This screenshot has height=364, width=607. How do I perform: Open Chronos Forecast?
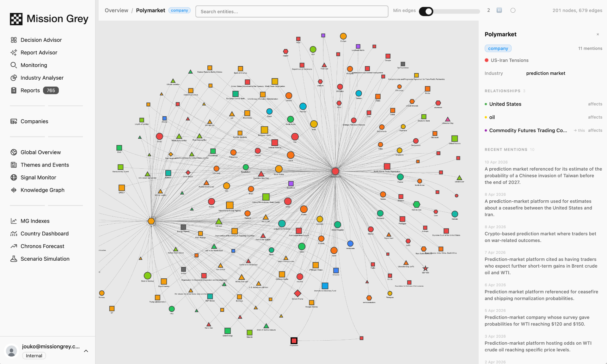pos(42,246)
